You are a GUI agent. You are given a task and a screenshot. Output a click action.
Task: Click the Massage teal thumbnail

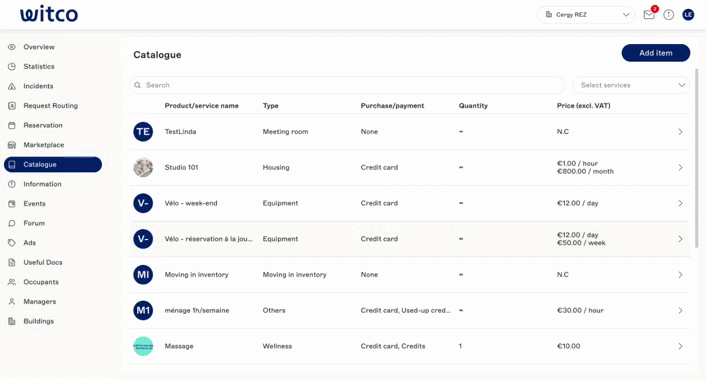(x=143, y=346)
